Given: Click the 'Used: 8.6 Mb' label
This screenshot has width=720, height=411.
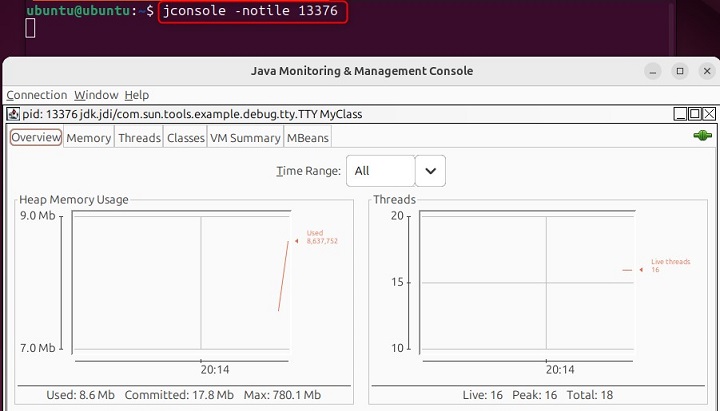Looking at the screenshot, I should tap(80, 395).
